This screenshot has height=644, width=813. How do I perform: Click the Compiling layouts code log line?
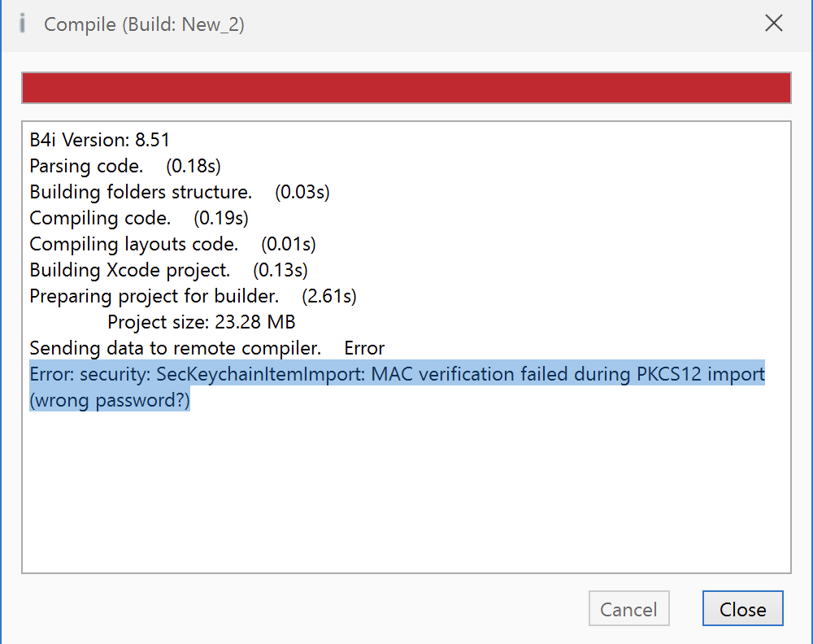click(134, 245)
